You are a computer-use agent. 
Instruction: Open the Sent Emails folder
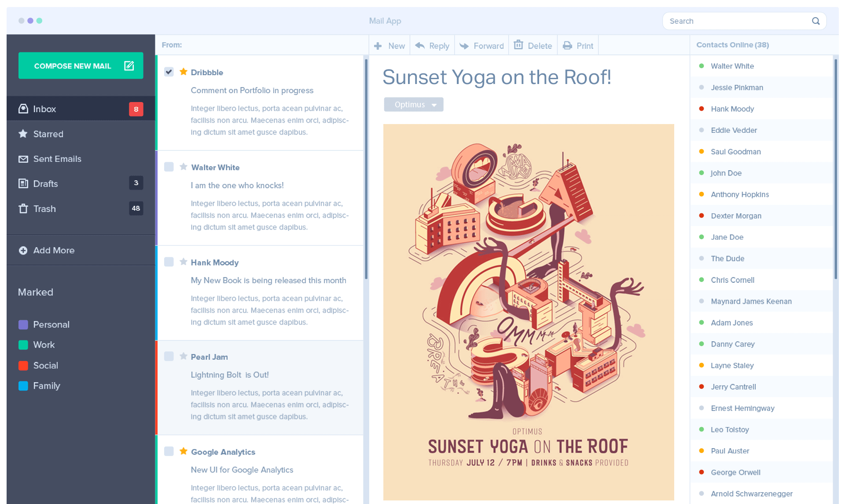point(58,159)
